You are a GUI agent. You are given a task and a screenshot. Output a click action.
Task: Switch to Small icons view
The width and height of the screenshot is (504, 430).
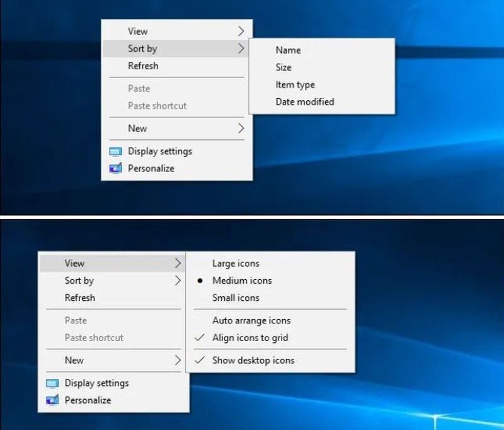click(270, 298)
